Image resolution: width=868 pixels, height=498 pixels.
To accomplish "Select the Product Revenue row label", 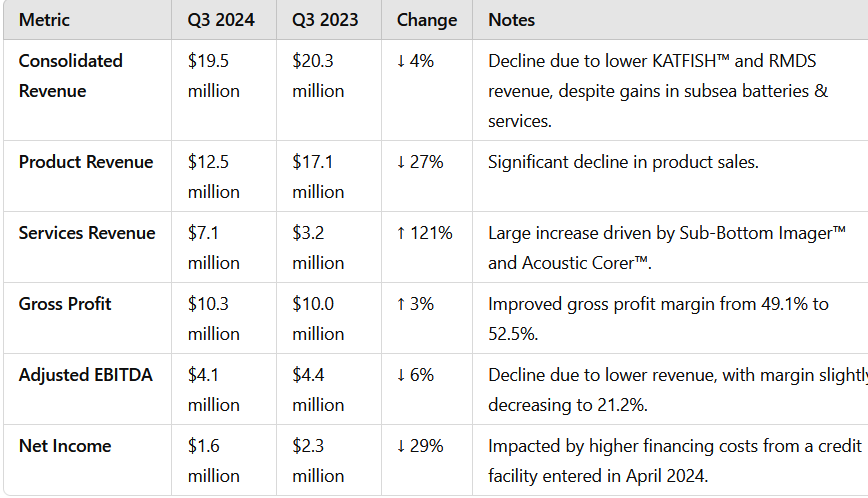I will coord(86,162).
